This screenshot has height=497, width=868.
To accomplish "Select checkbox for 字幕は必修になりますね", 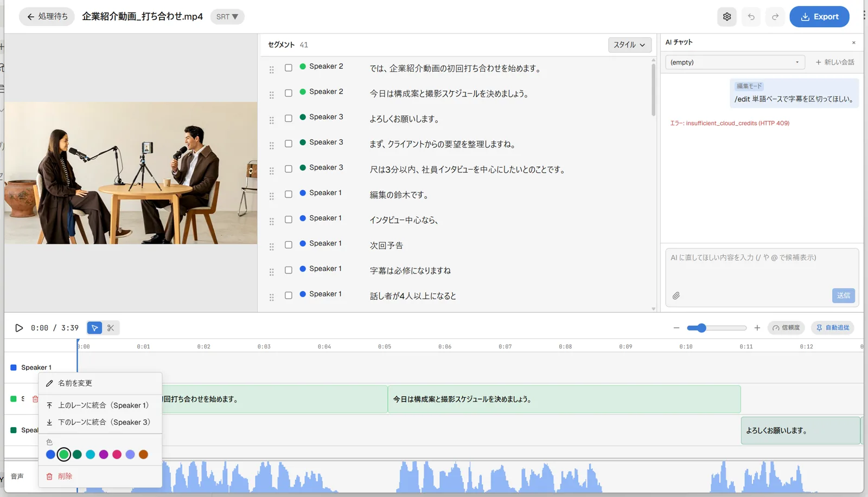I will (x=289, y=270).
